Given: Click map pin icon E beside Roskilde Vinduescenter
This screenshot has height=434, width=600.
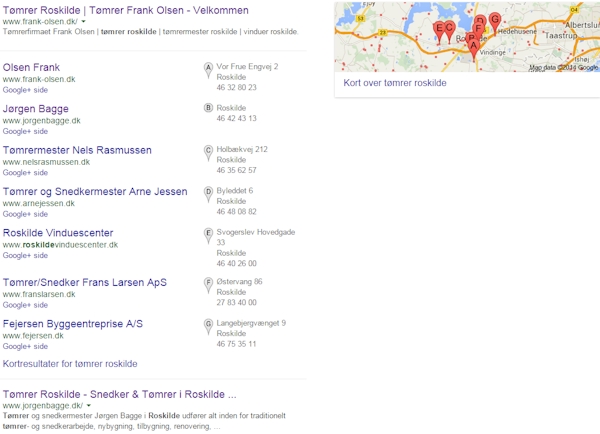Looking at the screenshot, I should (208, 236).
